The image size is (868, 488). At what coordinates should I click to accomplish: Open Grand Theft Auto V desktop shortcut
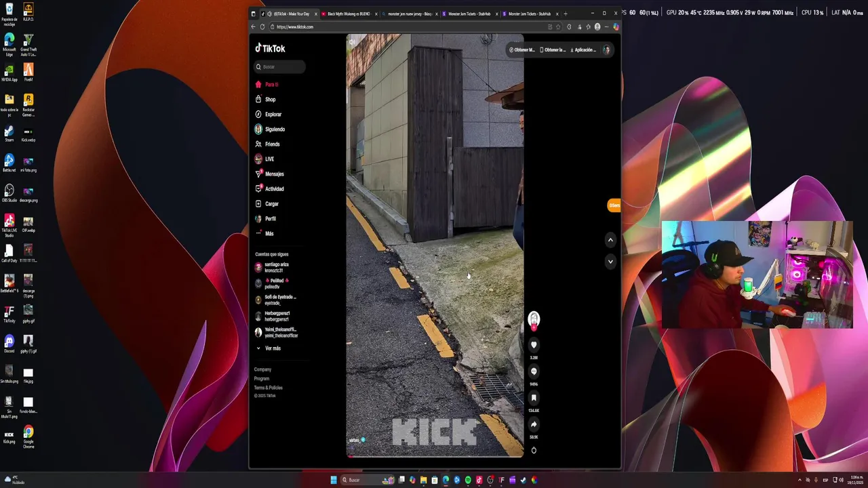click(x=28, y=45)
